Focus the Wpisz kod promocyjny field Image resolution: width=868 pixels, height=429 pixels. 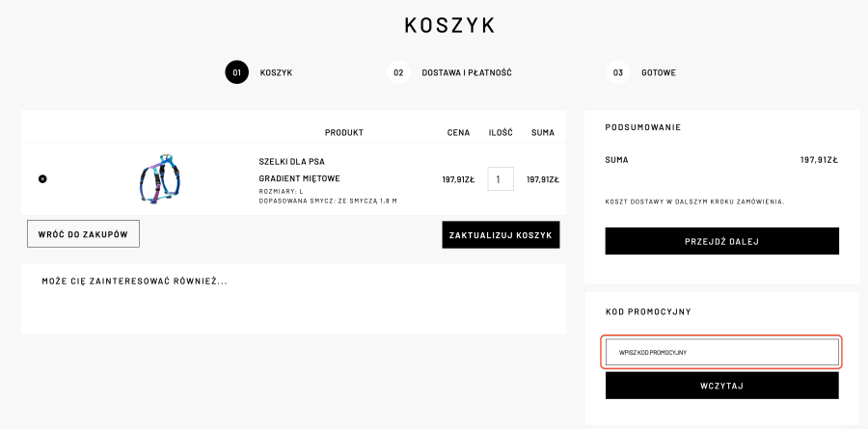721,352
